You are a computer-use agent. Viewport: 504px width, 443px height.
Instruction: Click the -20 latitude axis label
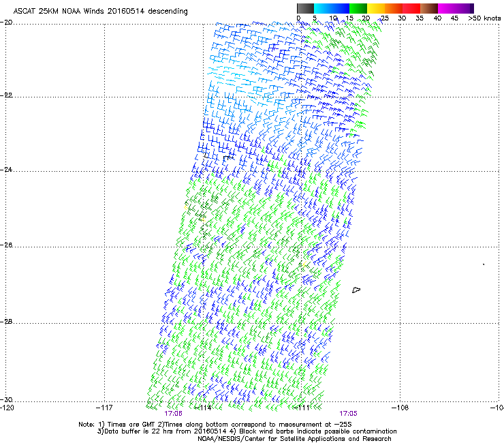coord(7,22)
